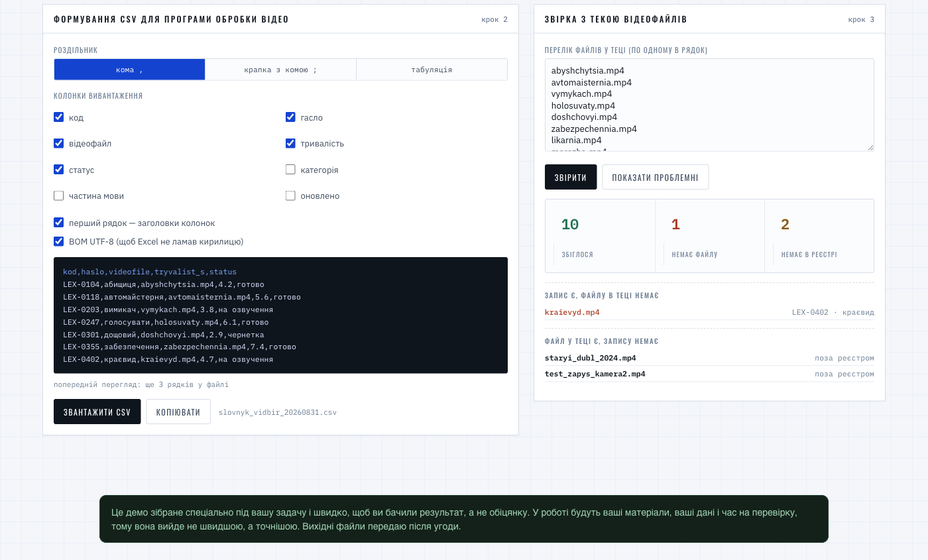Click the staryi_dubl_2024.mp4 file entry
This screenshot has width=928, height=560.
tap(591, 358)
